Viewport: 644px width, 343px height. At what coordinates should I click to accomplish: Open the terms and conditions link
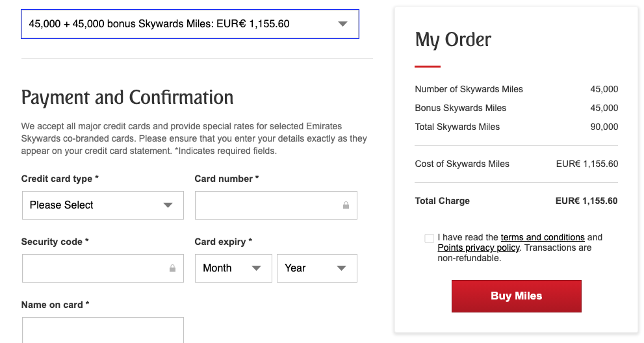coord(543,237)
